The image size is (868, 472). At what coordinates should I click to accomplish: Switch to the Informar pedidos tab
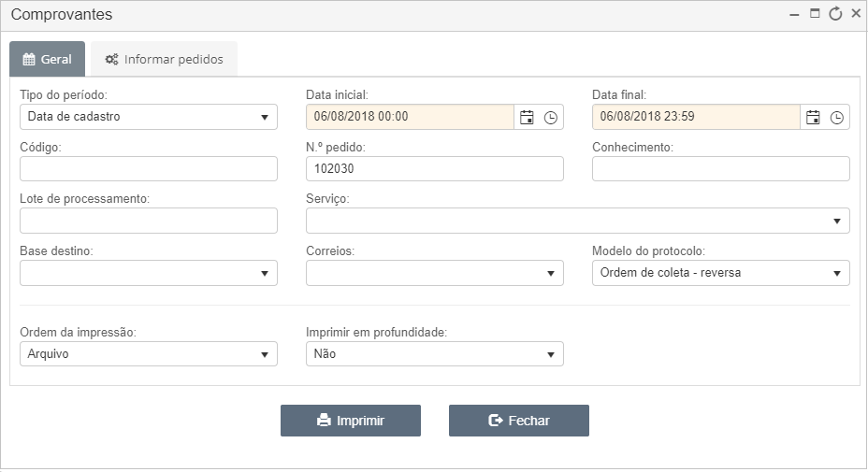point(165,59)
